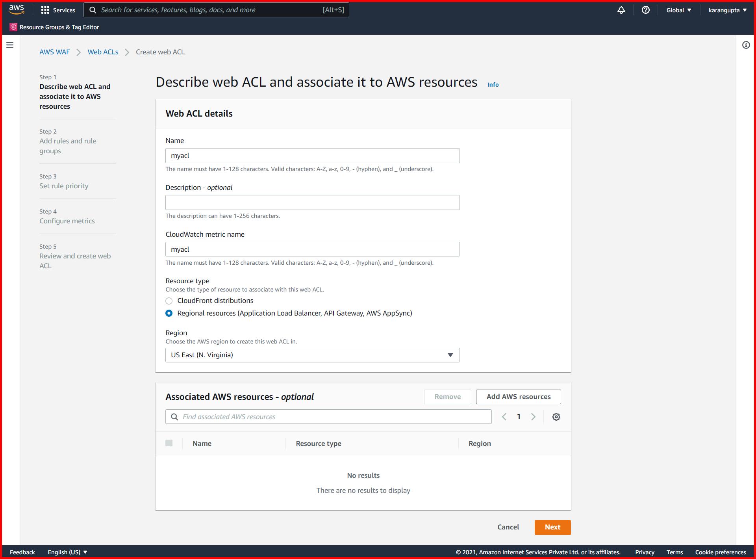Click the search magnifier in the top bar

point(93,9)
